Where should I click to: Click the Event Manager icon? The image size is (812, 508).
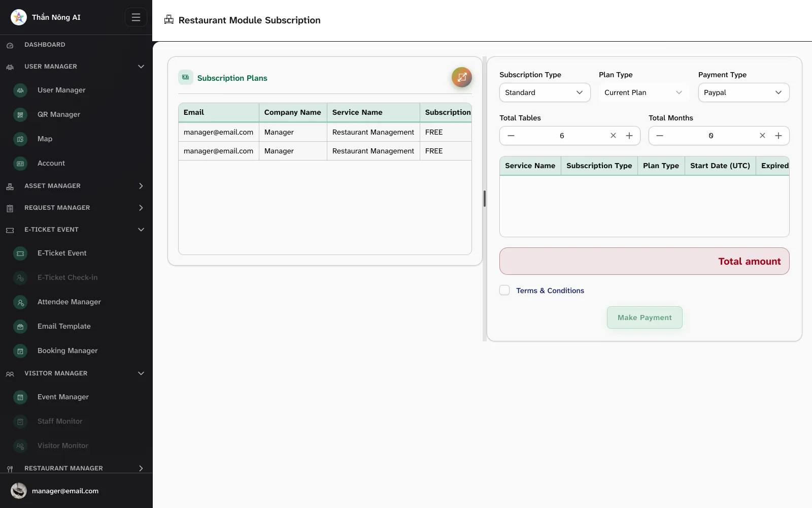point(20,397)
